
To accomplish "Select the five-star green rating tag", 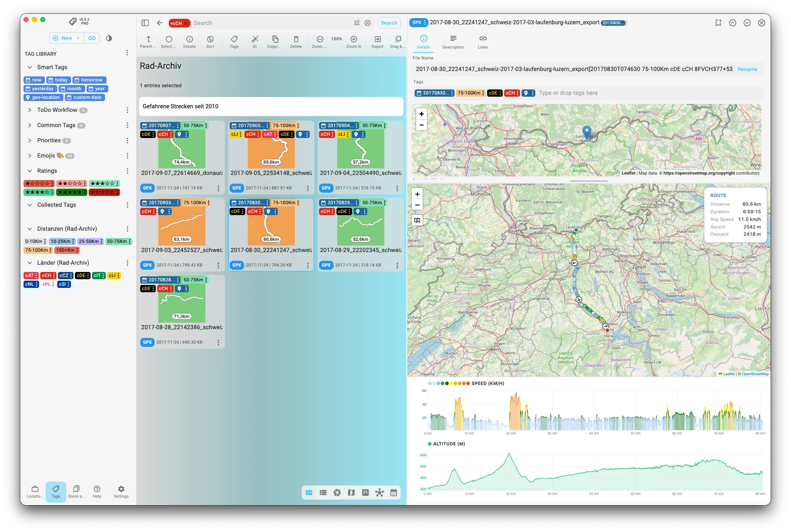I will tap(70, 192).
